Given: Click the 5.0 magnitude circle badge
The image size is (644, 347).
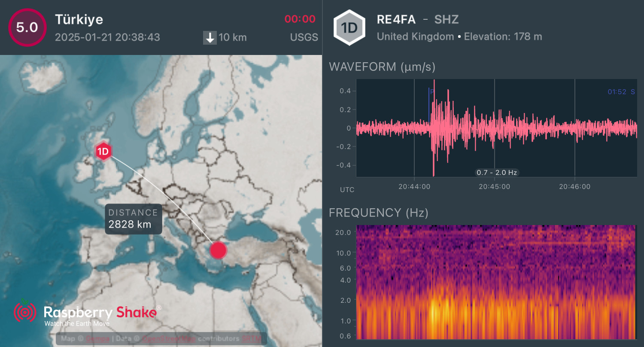Looking at the screenshot, I should tap(27, 27).
